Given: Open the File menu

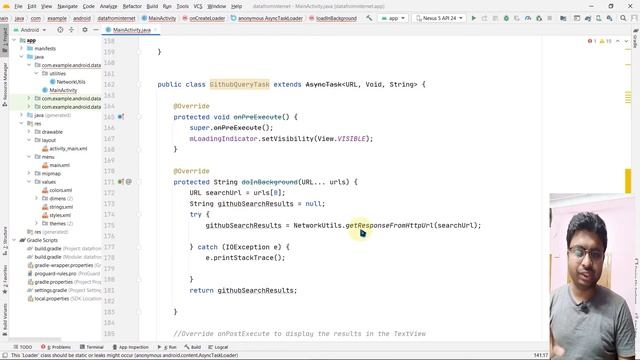Looking at the screenshot, I should (18, 6).
